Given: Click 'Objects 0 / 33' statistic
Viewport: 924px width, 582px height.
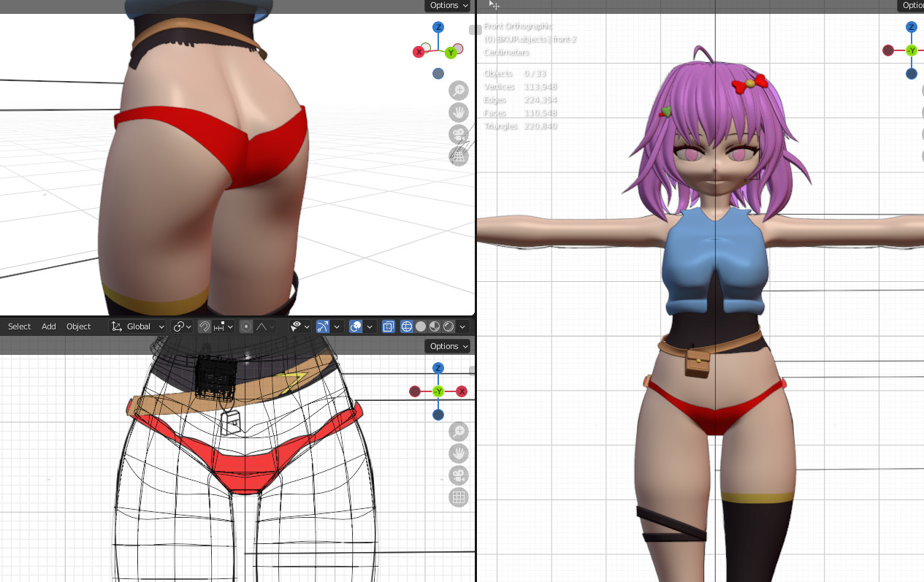Looking at the screenshot, I should [515, 74].
